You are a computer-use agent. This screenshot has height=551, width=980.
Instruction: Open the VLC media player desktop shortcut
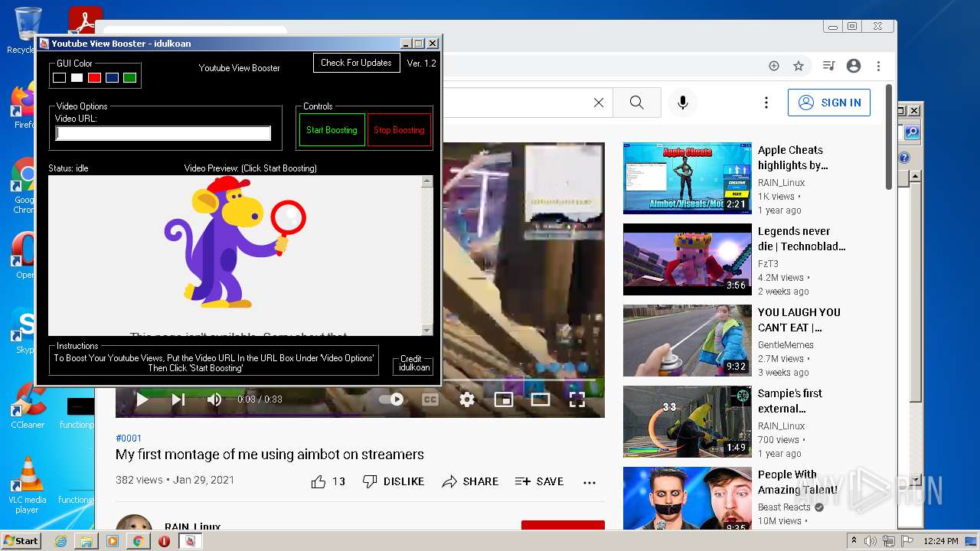click(28, 484)
